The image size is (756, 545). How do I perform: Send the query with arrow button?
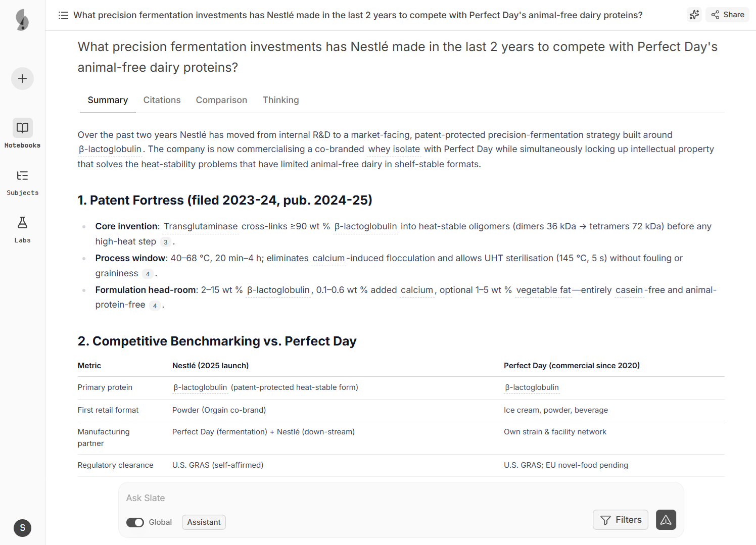coord(666,520)
